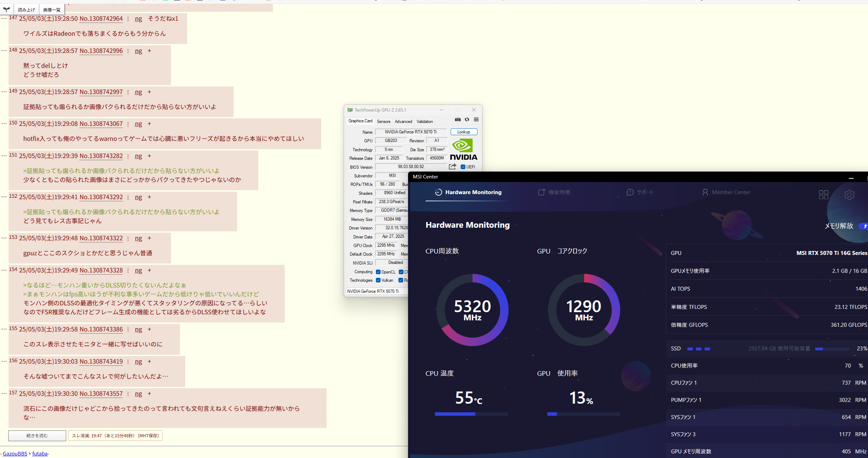Image resolution: width=868 pixels, height=458 pixels.
Task: Switch to the Advanced tab in GPU-Z
Action: coord(403,122)
